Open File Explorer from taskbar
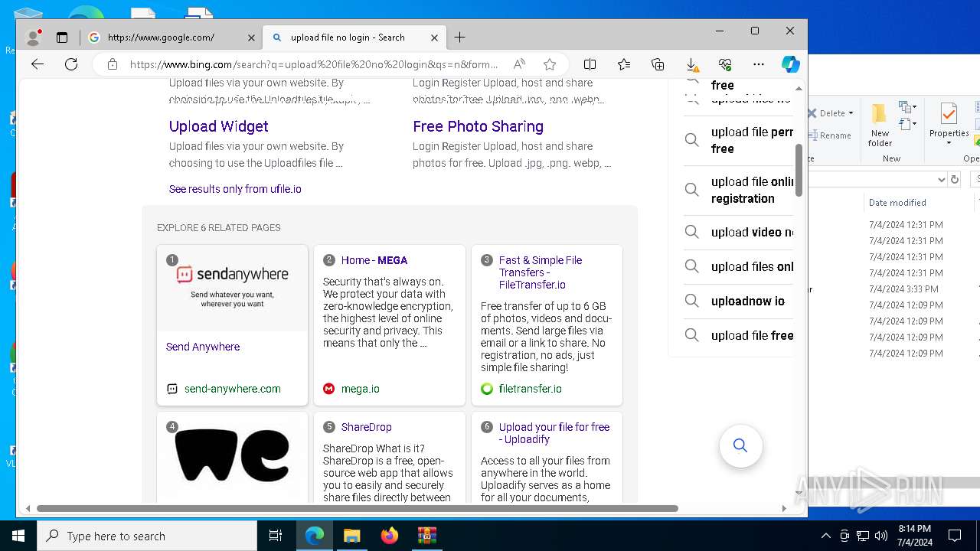The image size is (980, 551). pos(352,536)
